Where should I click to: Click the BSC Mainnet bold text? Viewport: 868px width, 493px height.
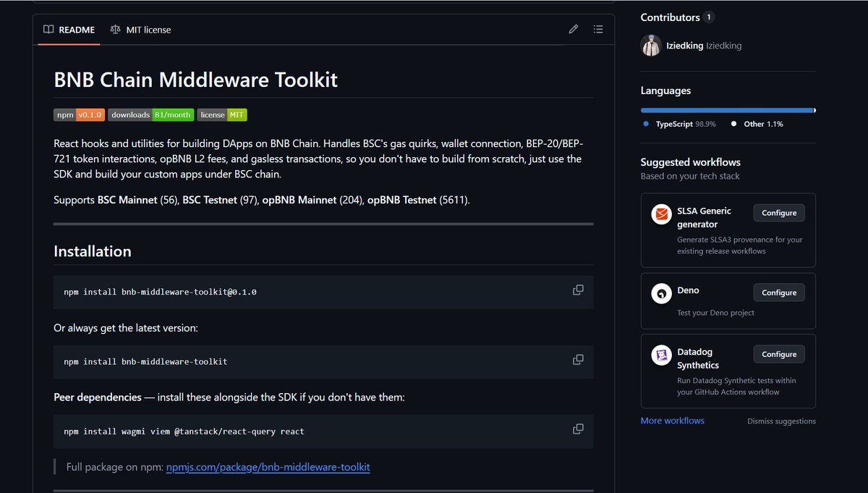pos(127,200)
